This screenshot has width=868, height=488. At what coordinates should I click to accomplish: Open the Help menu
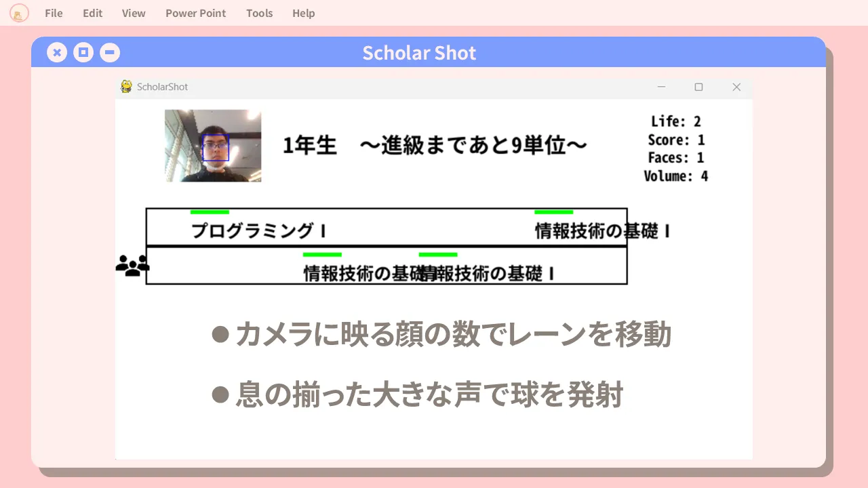(303, 13)
